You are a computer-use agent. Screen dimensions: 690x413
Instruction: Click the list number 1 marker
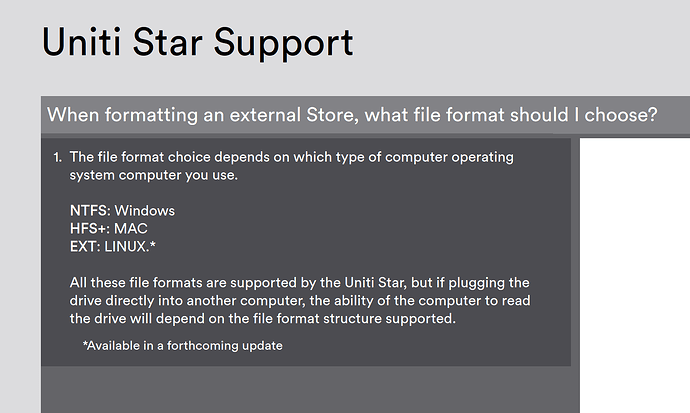[x=58, y=157]
